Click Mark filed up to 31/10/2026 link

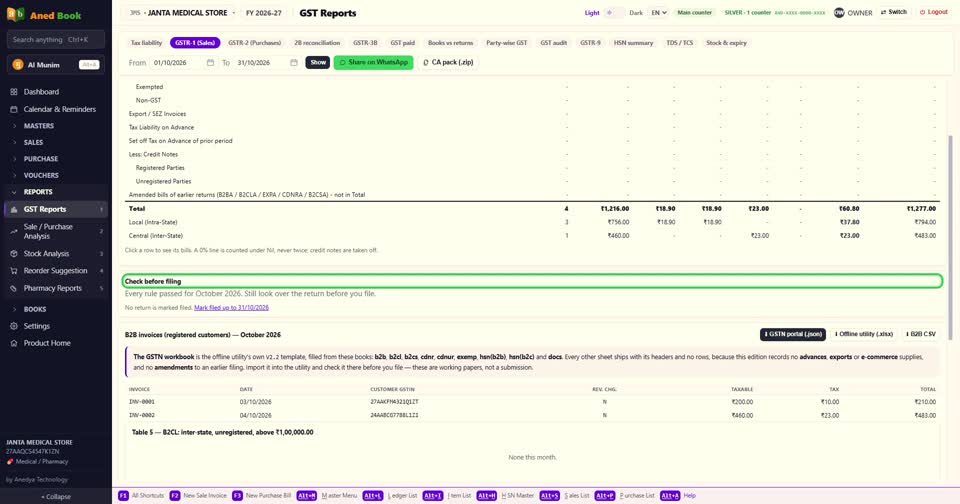tap(231, 307)
